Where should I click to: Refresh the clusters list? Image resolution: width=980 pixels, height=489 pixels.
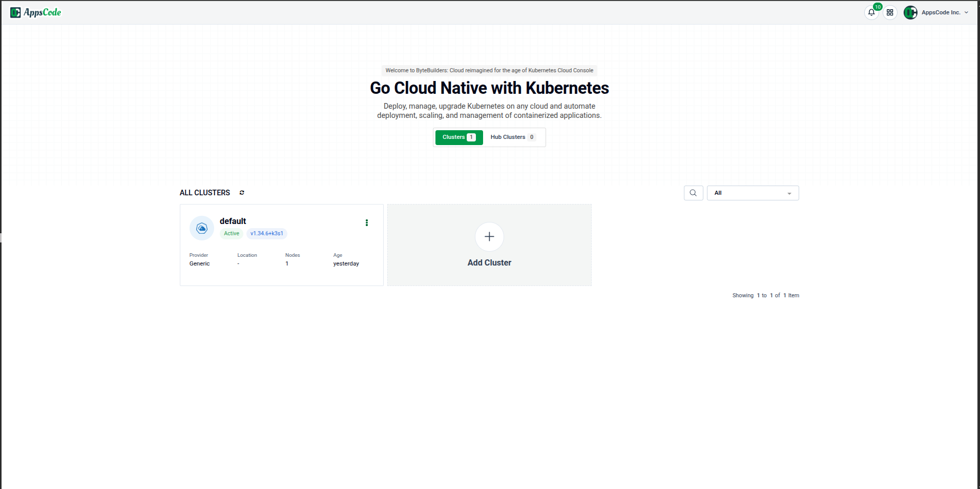point(241,193)
